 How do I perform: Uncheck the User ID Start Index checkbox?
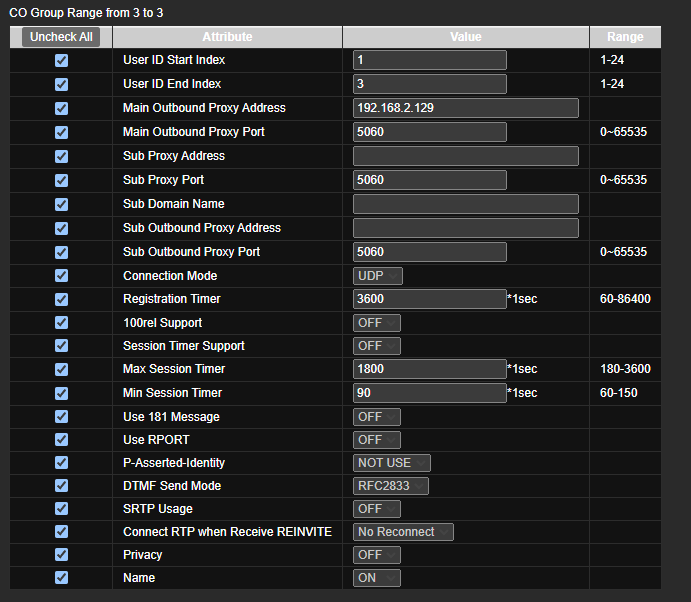pos(61,60)
